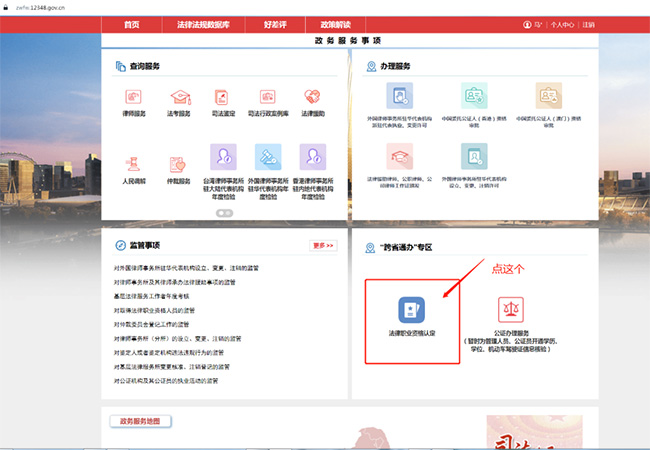Image resolution: width=650 pixels, height=450 pixels.
Task: Click 注销 to log out
Action: [588, 25]
